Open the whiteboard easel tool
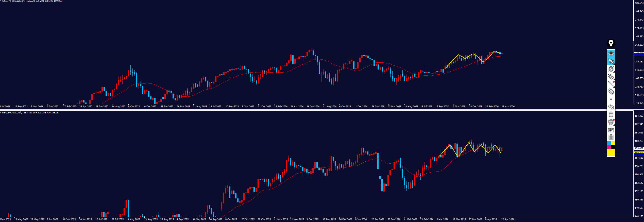The height and width of the screenshot is (222, 644). tap(611, 122)
